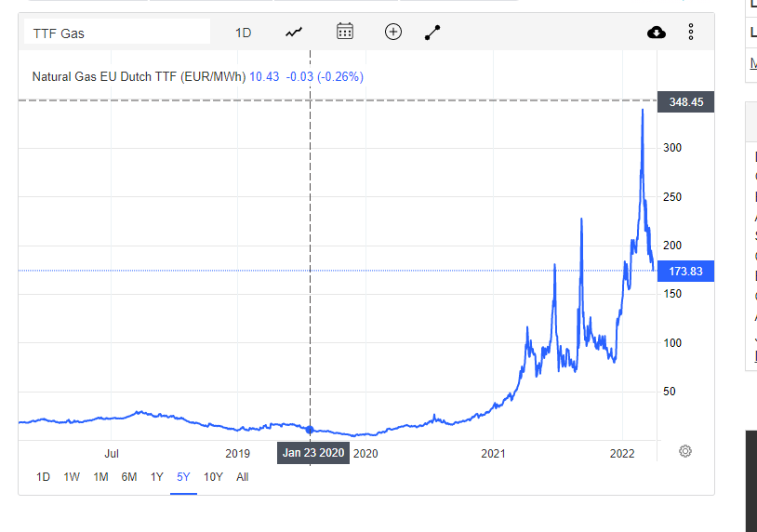
Task: Select the trend line drawing tool
Action: point(432,33)
